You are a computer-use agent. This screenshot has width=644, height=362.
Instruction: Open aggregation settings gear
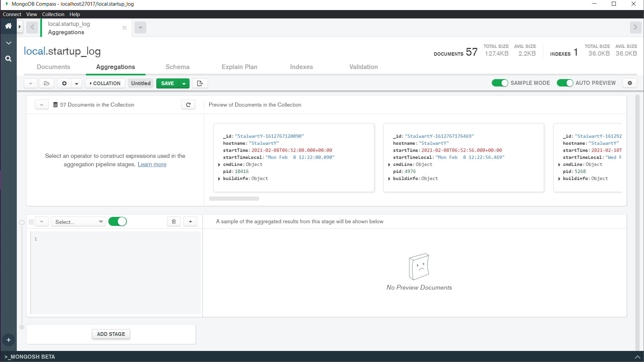point(630,83)
